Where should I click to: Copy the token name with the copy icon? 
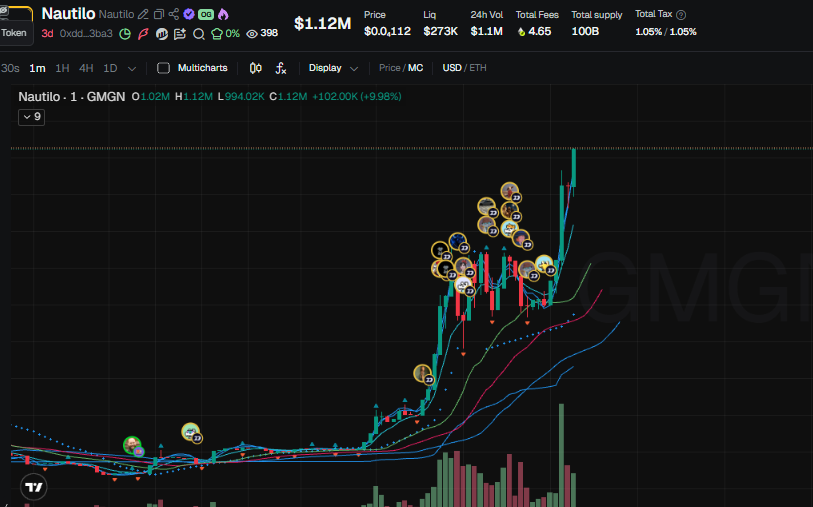tap(159, 15)
